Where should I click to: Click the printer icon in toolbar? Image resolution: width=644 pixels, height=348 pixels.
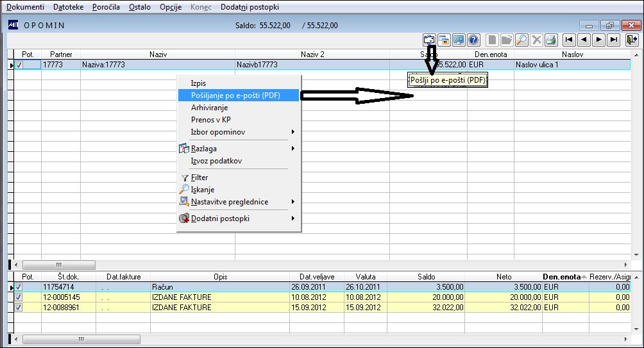point(551,40)
